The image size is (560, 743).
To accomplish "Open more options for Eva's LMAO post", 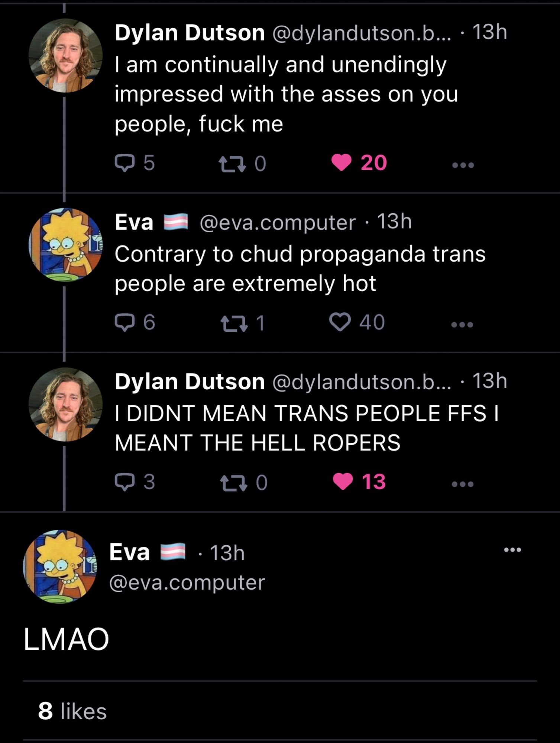I will coord(513,550).
